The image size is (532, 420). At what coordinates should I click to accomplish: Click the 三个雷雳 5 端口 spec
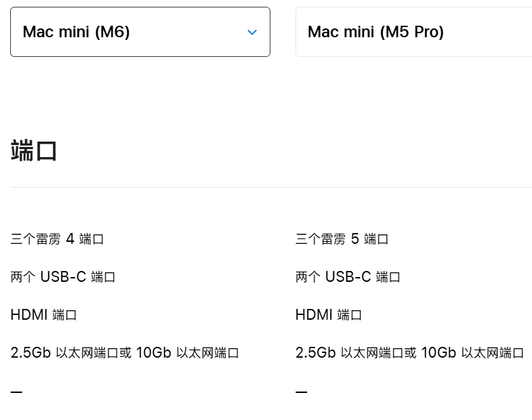[342, 239]
